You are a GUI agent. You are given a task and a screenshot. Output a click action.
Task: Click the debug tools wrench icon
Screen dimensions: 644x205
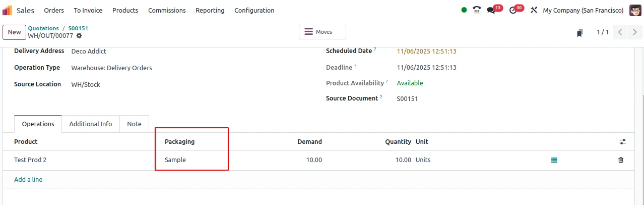534,10
